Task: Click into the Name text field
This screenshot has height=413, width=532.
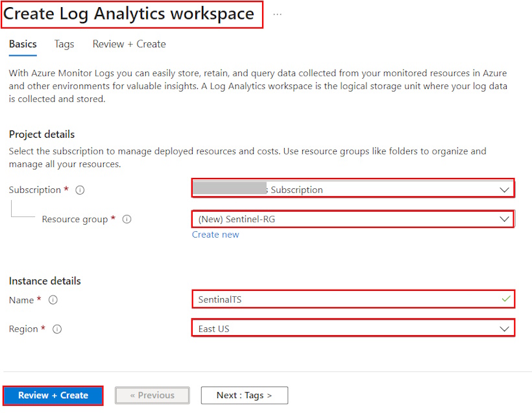Action: [x=344, y=299]
